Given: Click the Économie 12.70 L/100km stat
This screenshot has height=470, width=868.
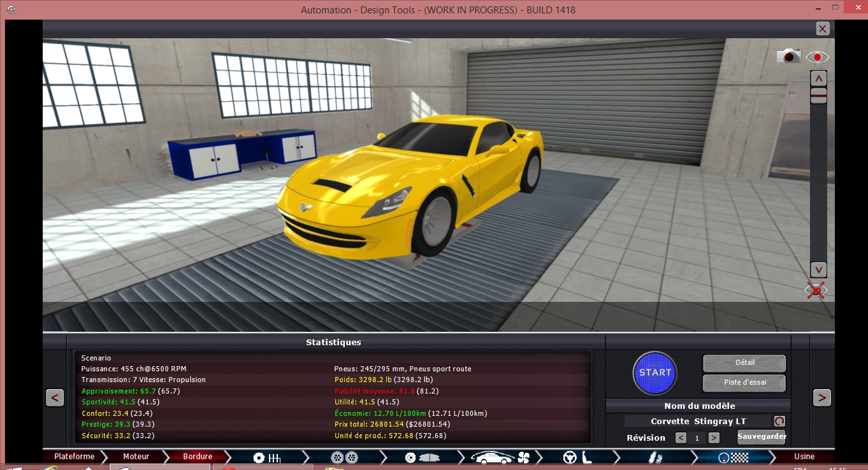Looking at the screenshot, I should pos(410,413).
